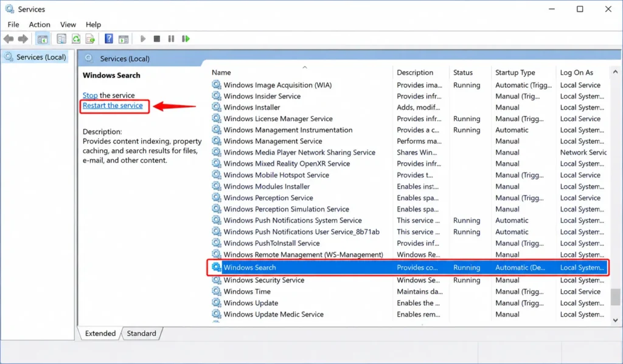Viewport: 623px width, 364px height.
Task: Select Windows Push Notifications System Service
Action: point(293,221)
